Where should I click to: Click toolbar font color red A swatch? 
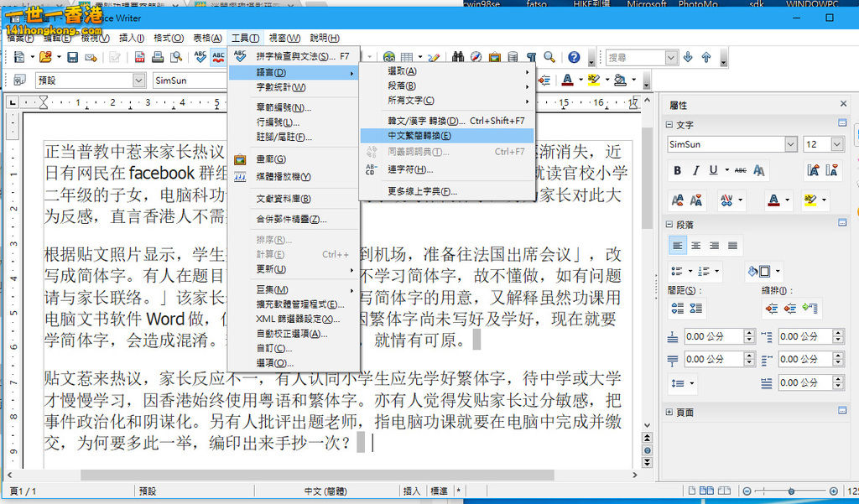point(568,80)
